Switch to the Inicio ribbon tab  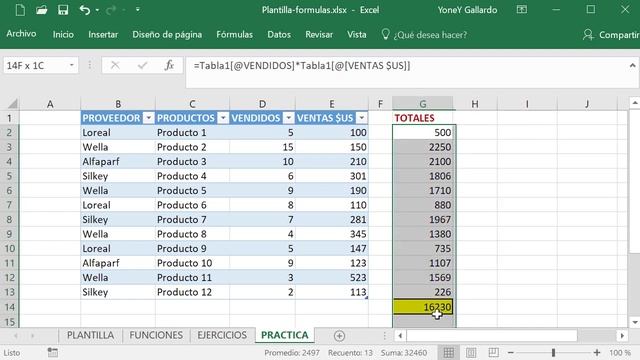(x=63, y=35)
